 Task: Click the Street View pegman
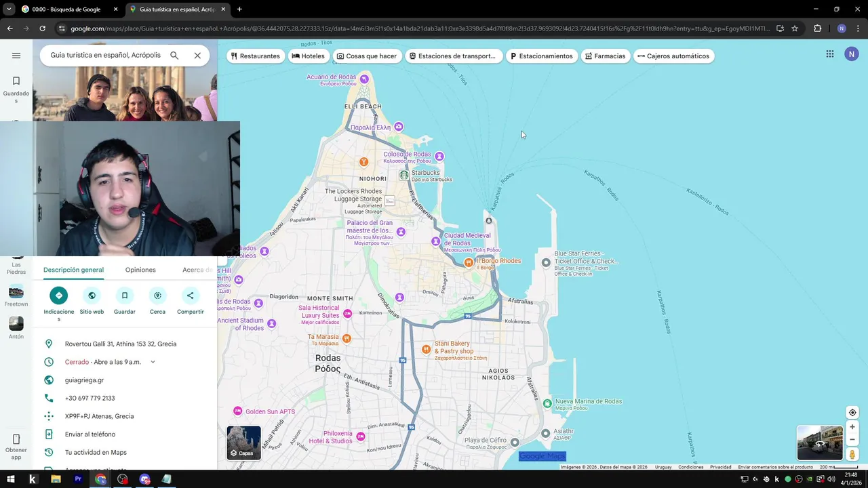click(852, 455)
